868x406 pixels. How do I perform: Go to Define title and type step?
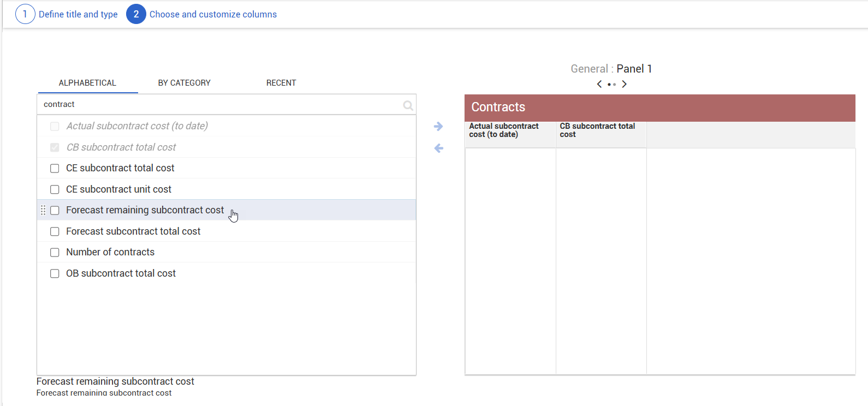[78, 14]
